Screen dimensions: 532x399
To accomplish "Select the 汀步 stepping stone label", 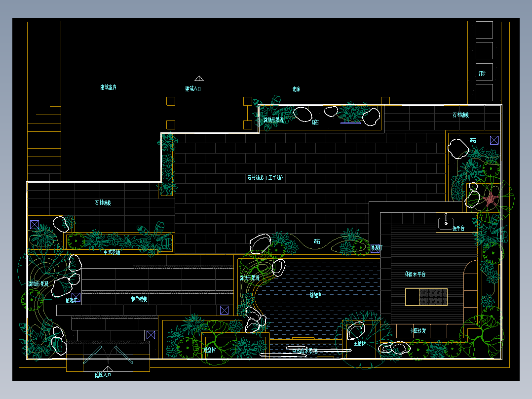I will coord(482,74).
